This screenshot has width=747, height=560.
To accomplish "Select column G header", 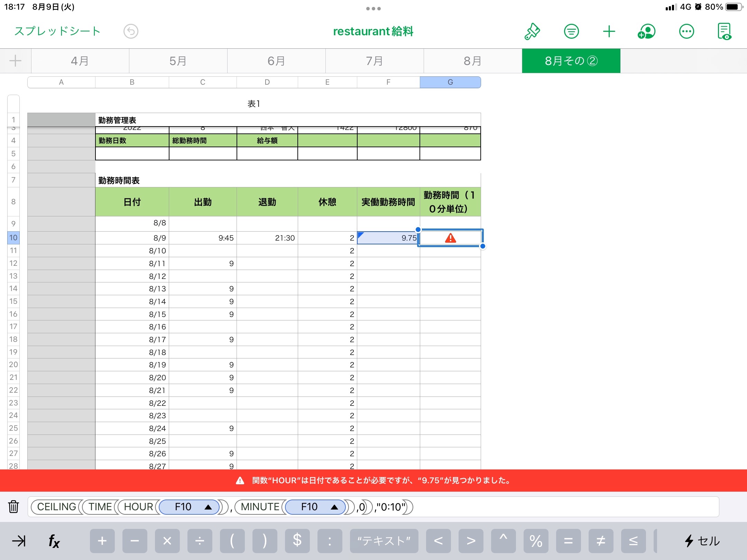I will point(450,82).
